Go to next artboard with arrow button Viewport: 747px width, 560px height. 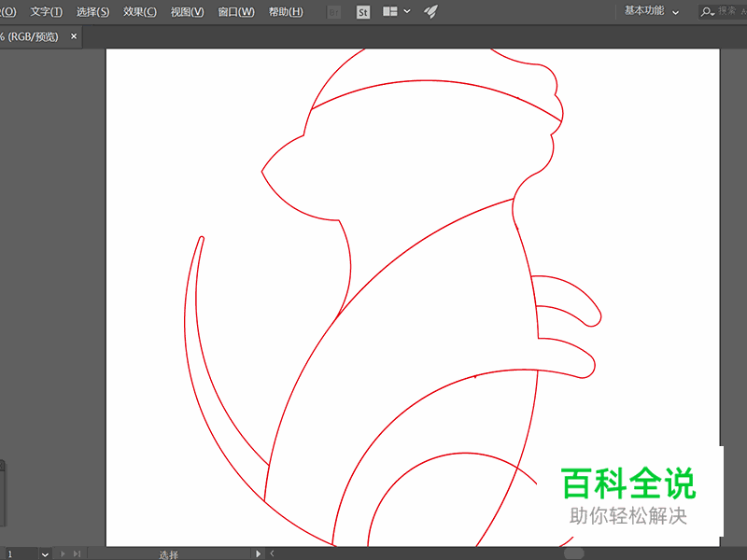click(63, 553)
